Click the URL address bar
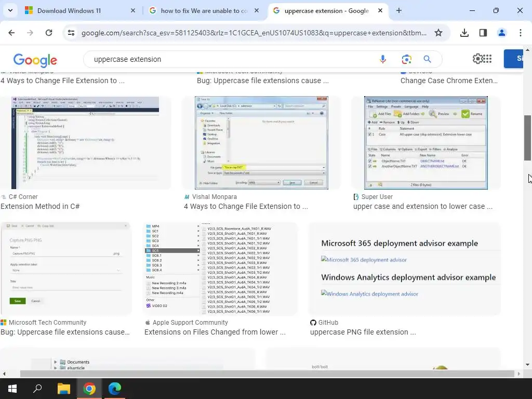Image resolution: width=532 pixels, height=399 pixels. click(254, 33)
